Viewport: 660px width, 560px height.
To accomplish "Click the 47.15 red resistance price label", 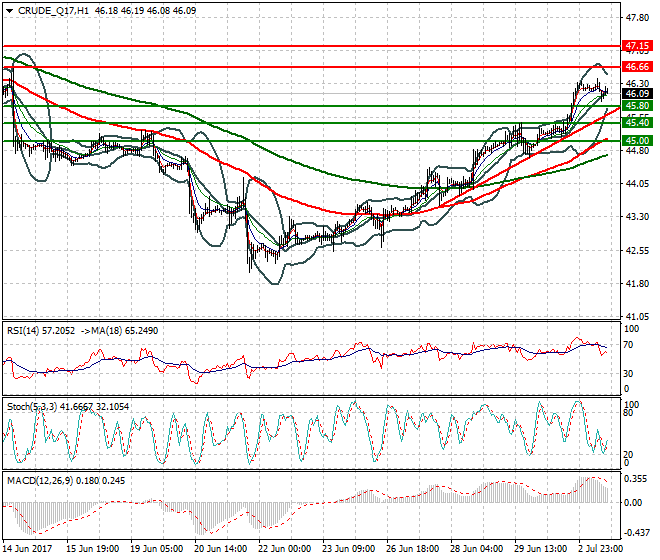I will (x=637, y=45).
